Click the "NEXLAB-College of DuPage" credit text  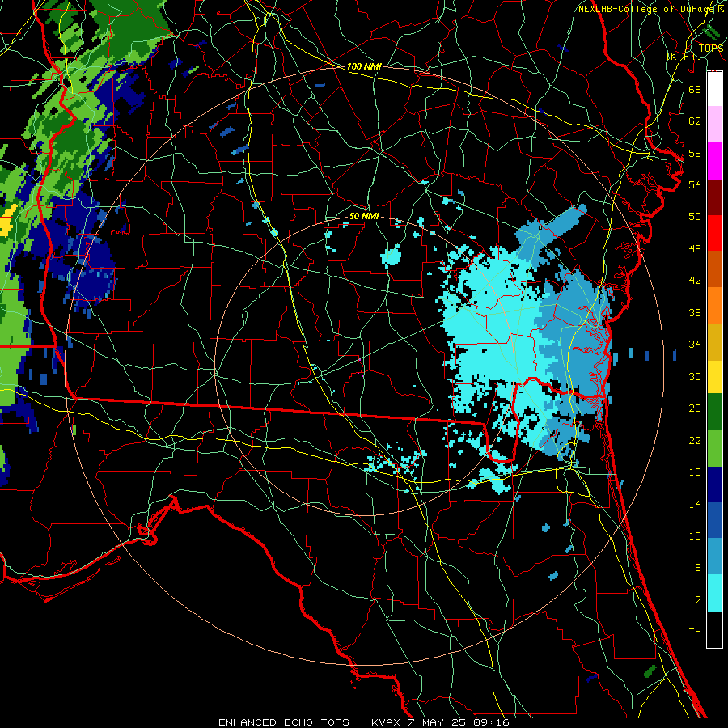pos(647,9)
